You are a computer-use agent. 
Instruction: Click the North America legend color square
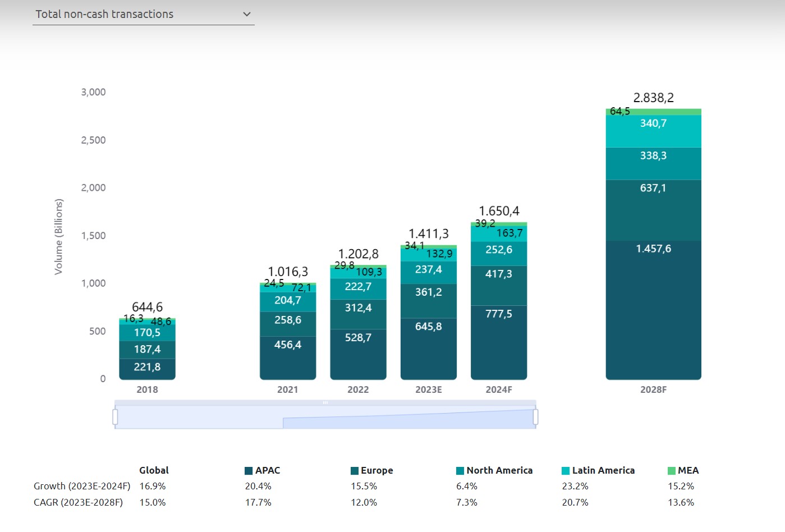coord(460,471)
